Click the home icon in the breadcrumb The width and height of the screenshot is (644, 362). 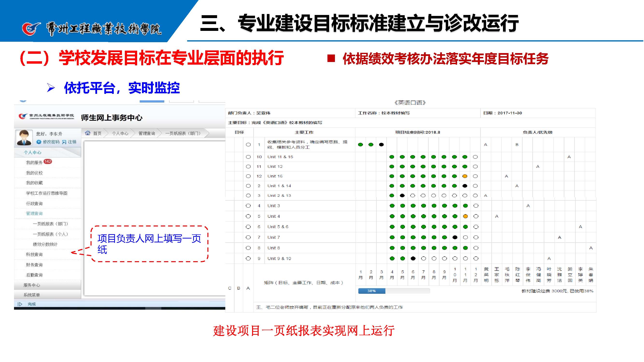88,133
